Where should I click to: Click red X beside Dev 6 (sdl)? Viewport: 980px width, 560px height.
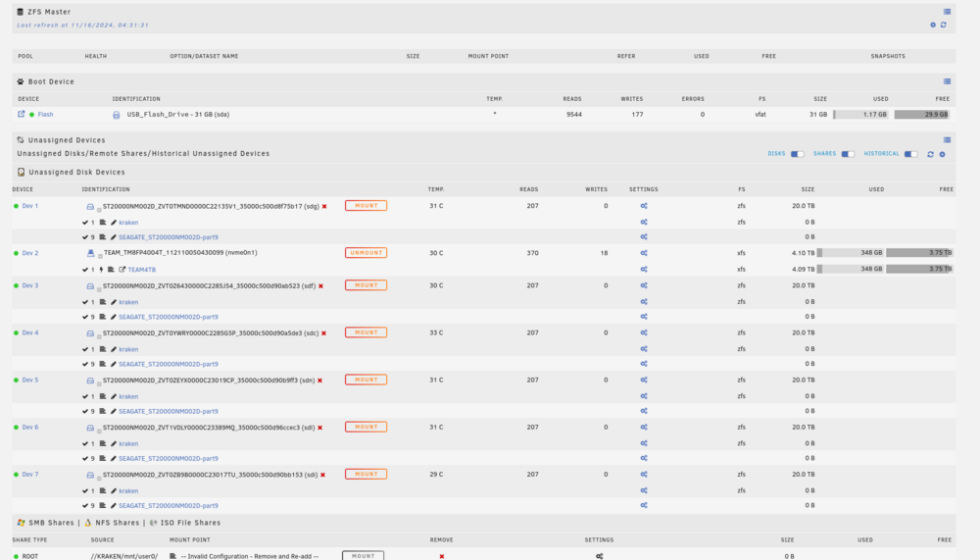320,428
